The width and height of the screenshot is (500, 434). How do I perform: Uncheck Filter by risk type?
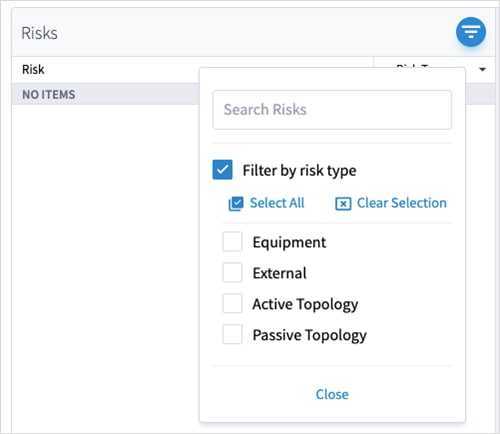(222, 170)
